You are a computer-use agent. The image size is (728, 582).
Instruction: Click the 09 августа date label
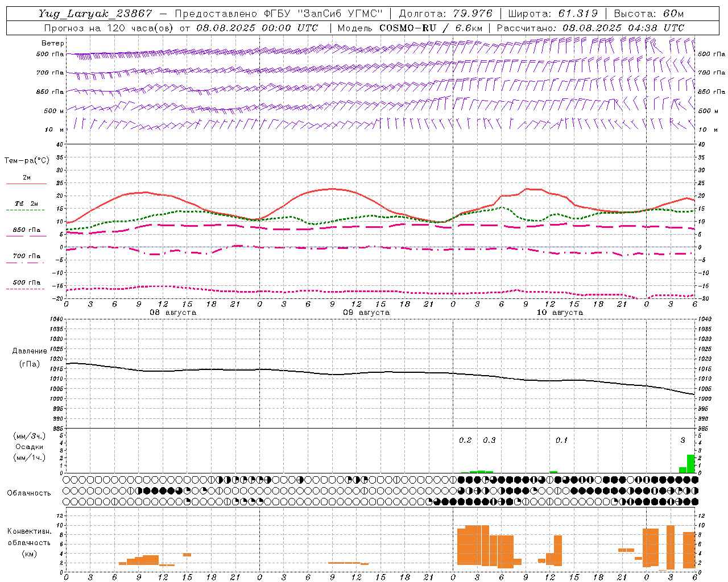366,313
